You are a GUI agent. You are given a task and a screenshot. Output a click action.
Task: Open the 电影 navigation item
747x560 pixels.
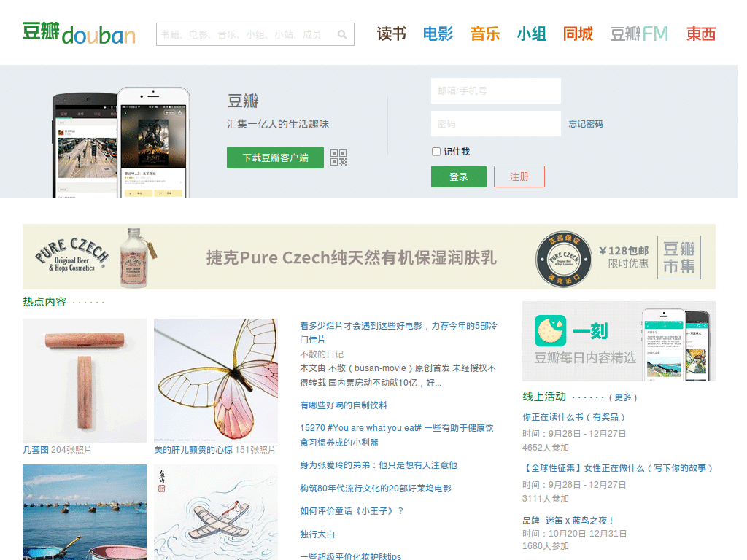(x=438, y=34)
